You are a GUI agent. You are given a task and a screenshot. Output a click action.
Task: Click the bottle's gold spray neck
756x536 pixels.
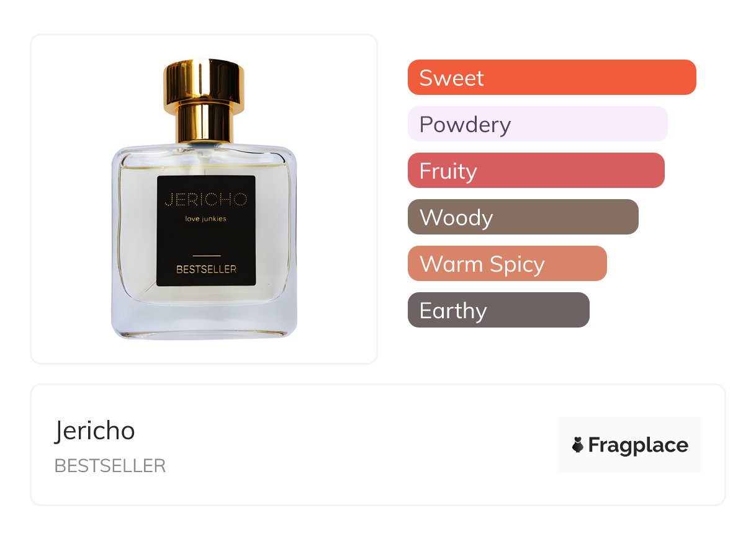[x=204, y=123]
